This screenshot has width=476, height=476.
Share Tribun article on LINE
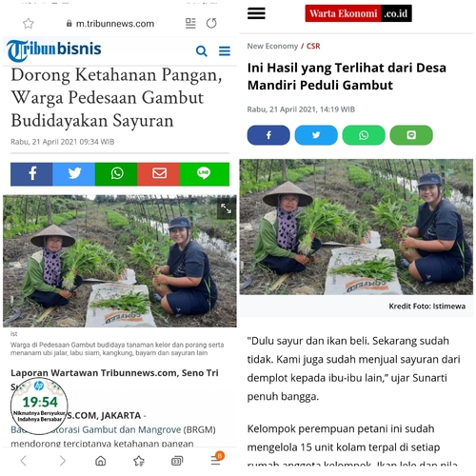tap(205, 174)
